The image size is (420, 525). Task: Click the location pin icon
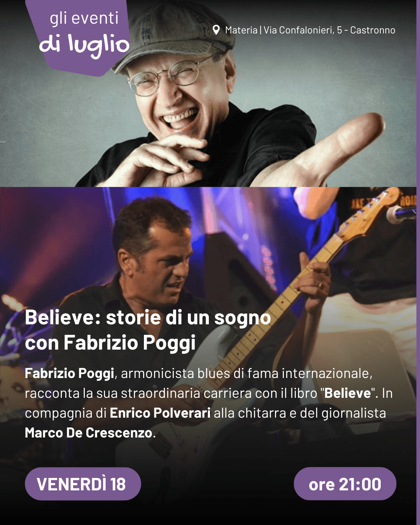tap(217, 30)
